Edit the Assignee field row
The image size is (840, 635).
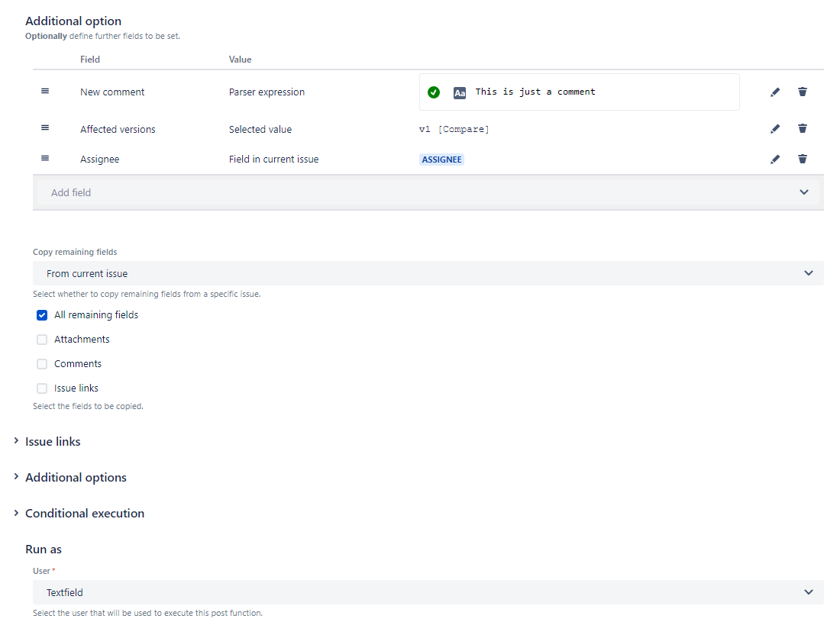(774, 159)
